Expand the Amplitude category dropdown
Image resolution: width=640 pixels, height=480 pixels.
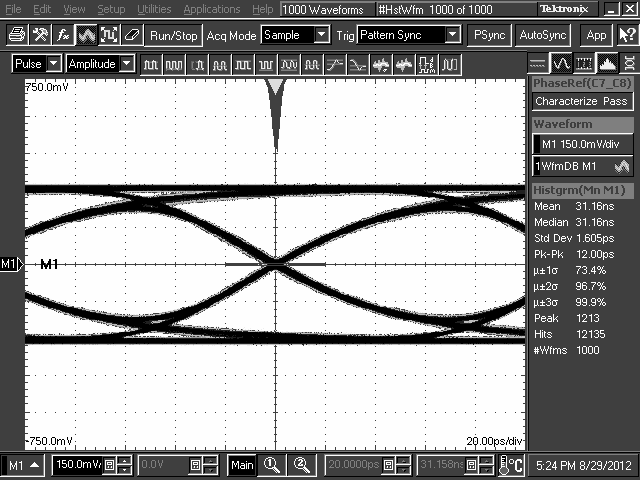127,64
